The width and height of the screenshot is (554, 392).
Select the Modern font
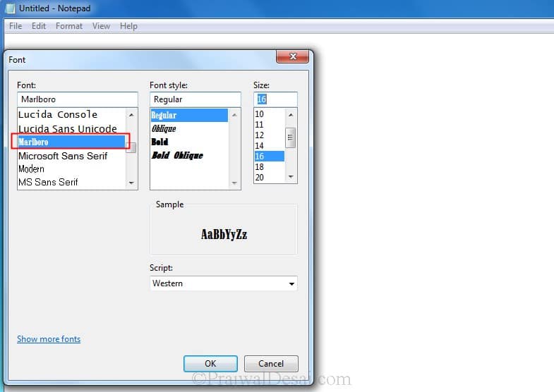point(71,169)
